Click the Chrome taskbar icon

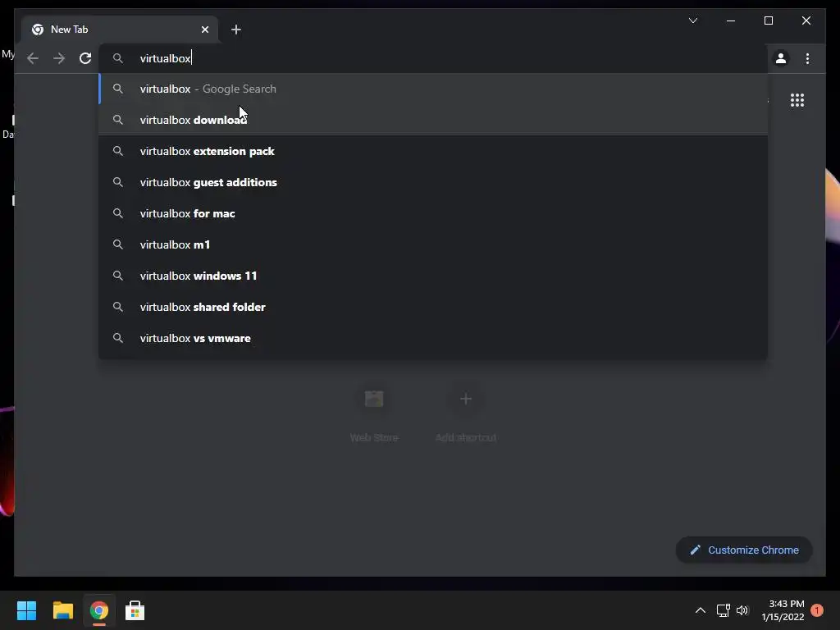click(x=99, y=610)
